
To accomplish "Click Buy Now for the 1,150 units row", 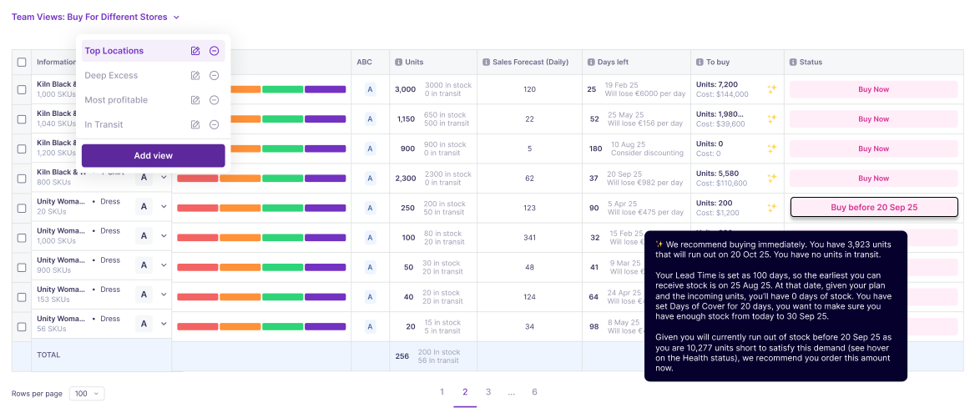I will point(873,118).
